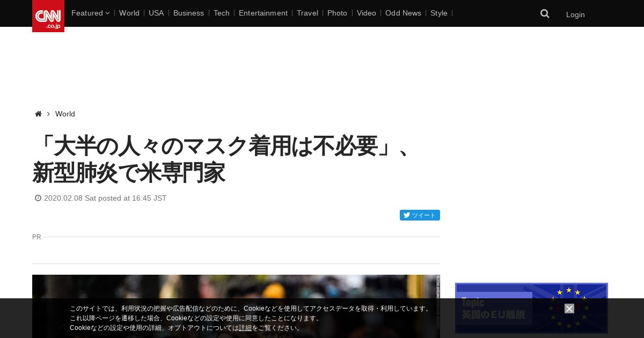The image size is (644, 338).
Task: Click the CNN.co.jp logo
Action: (48, 16)
